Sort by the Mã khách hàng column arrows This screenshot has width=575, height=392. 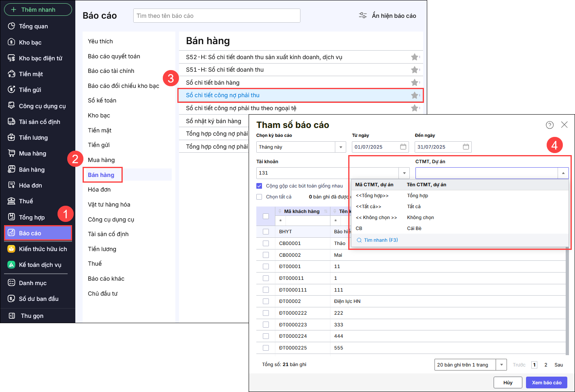tap(326, 211)
